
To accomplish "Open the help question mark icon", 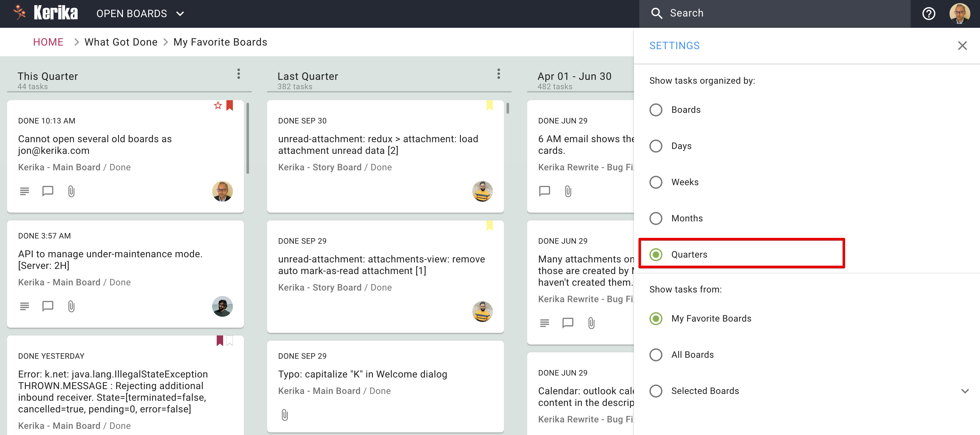I will pos(929,14).
